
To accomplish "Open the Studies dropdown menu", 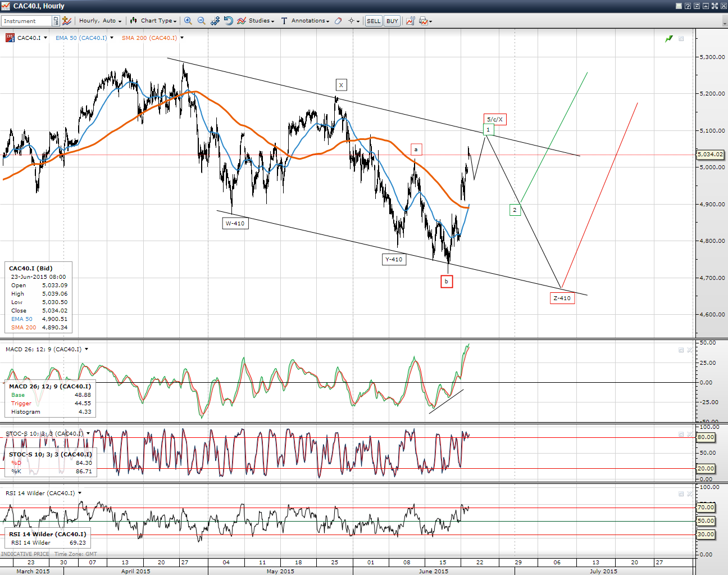I will click(261, 21).
